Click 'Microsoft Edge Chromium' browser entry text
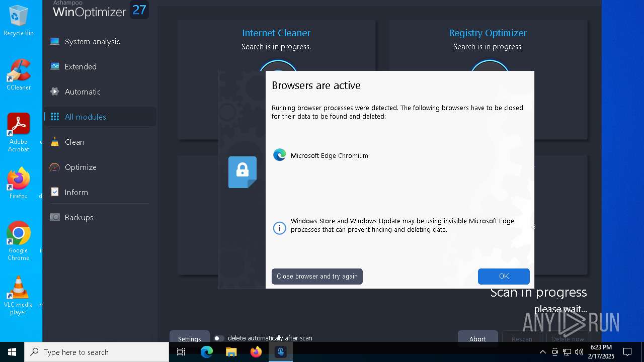The height and width of the screenshot is (362, 644). click(330, 155)
